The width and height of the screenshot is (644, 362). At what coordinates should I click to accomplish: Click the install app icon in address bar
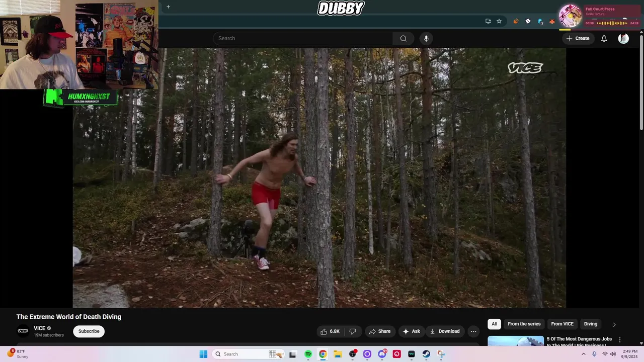(x=488, y=21)
